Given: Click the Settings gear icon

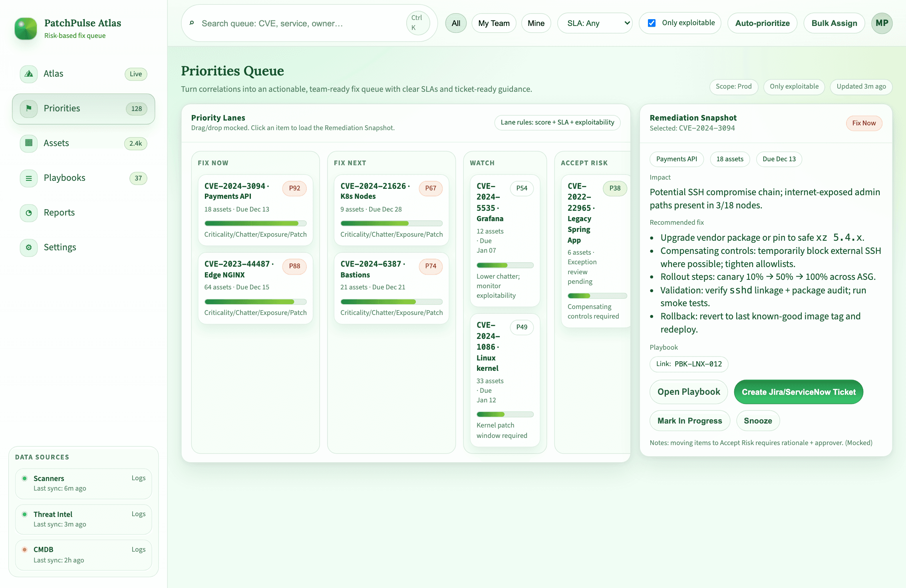Looking at the screenshot, I should point(29,247).
